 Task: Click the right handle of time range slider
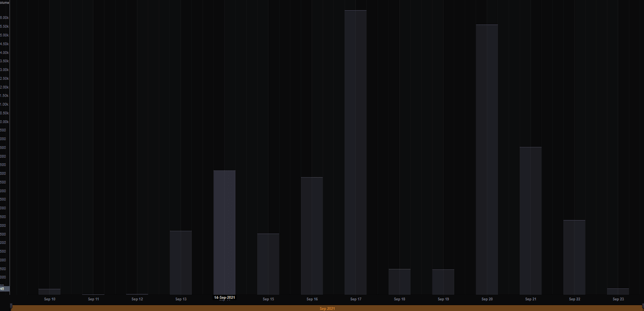(643, 306)
